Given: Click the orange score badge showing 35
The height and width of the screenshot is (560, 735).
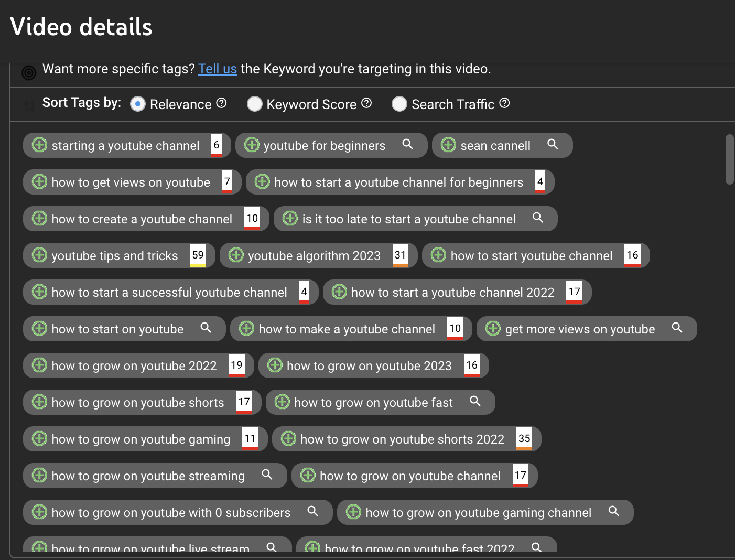Looking at the screenshot, I should click(x=524, y=439).
